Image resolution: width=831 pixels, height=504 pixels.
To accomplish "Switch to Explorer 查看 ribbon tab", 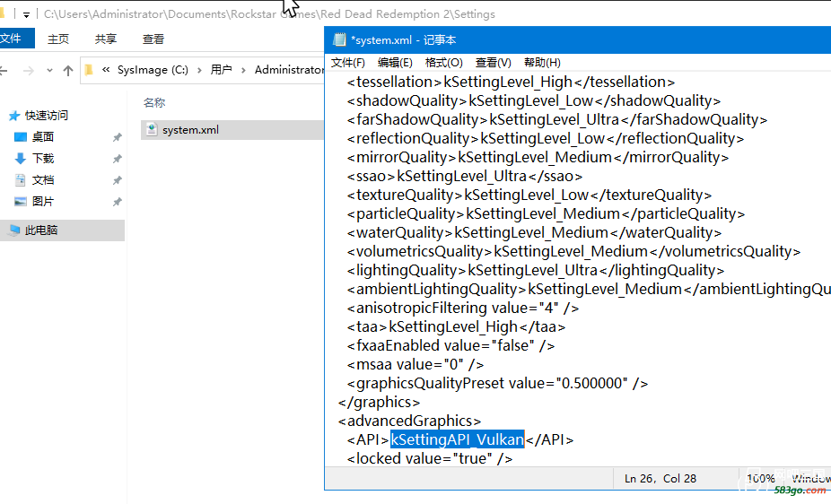I will [x=153, y=39].
